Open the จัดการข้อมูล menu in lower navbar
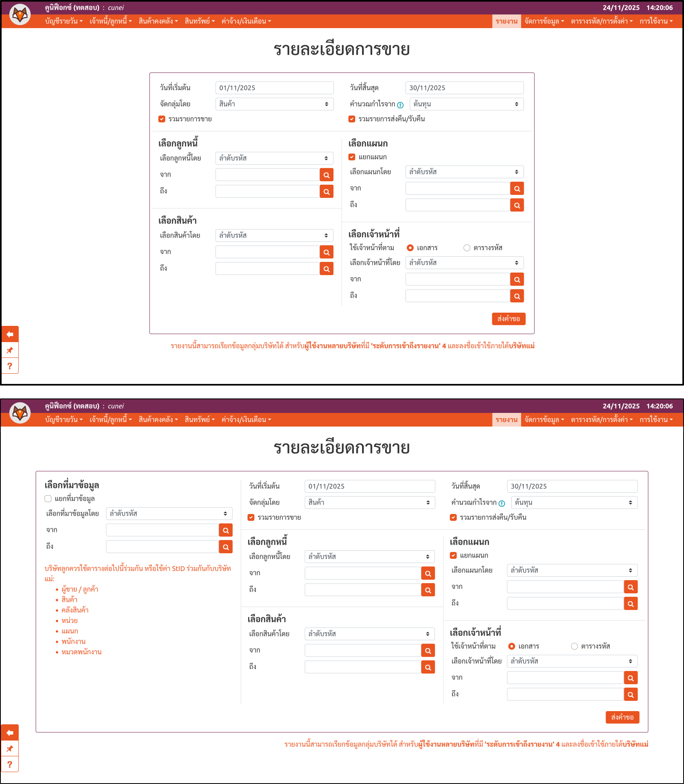684x784 pixels. point(544,420)
